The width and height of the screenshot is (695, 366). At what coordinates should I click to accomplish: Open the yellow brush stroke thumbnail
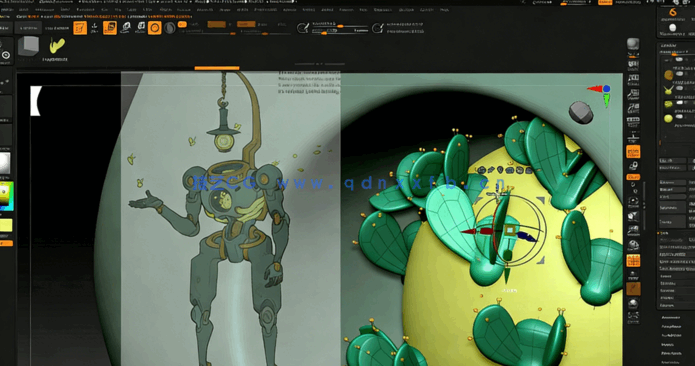pyautogui.click(x=56, y=46)
